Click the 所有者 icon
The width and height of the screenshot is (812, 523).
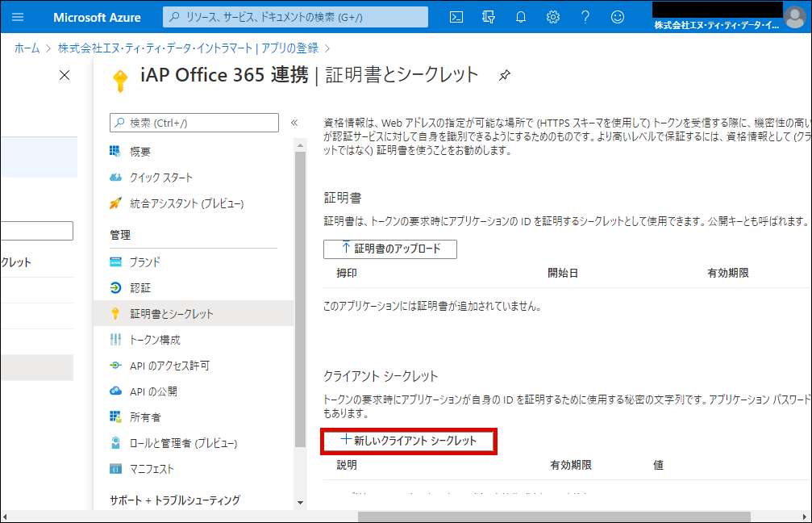[x=115, y=416]
